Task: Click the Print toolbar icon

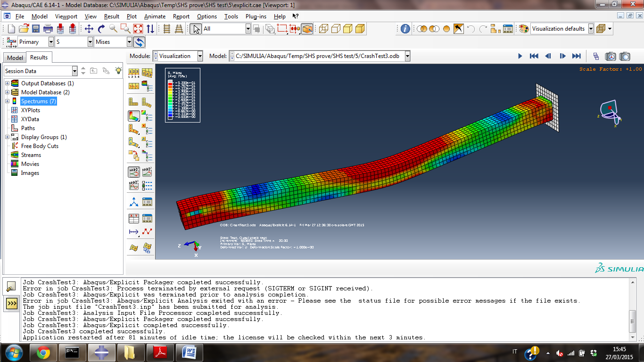Action: [48, 29]
